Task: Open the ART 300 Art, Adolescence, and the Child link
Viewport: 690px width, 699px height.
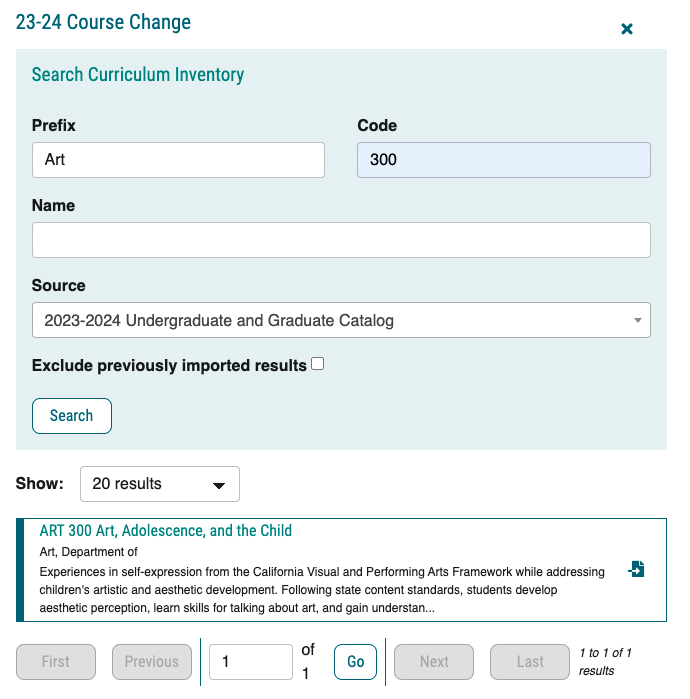Action: 165,530
